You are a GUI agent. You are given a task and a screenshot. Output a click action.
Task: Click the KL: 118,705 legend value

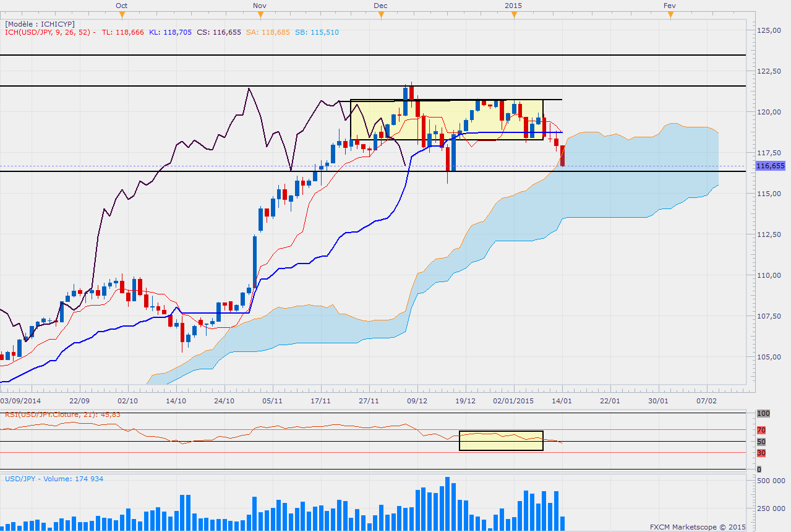tap(171, 32)
